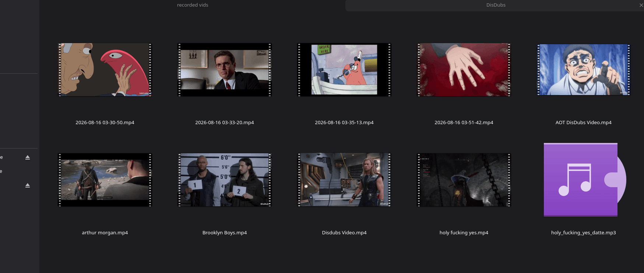Click the file name 2026-08-16 03-35-13.mp4
The image size is (644, 273).
[x=344, y=123]
